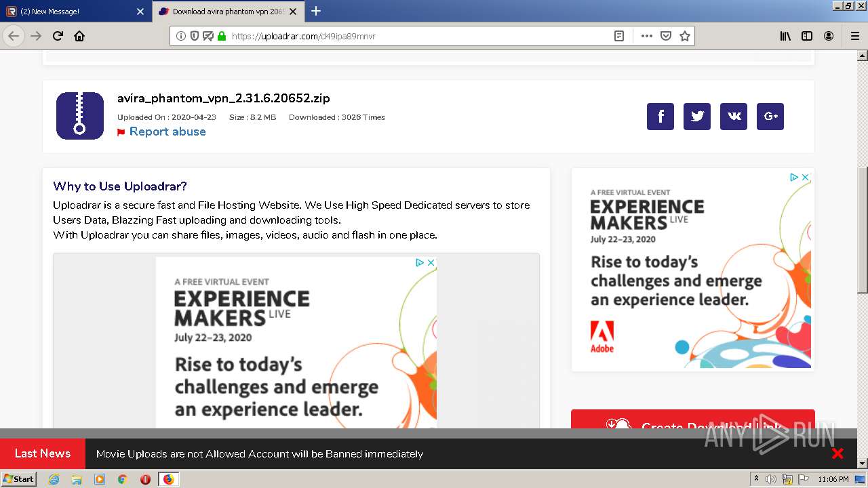
Task: Click the scrollbar up arrow
Action: [862, 56]
